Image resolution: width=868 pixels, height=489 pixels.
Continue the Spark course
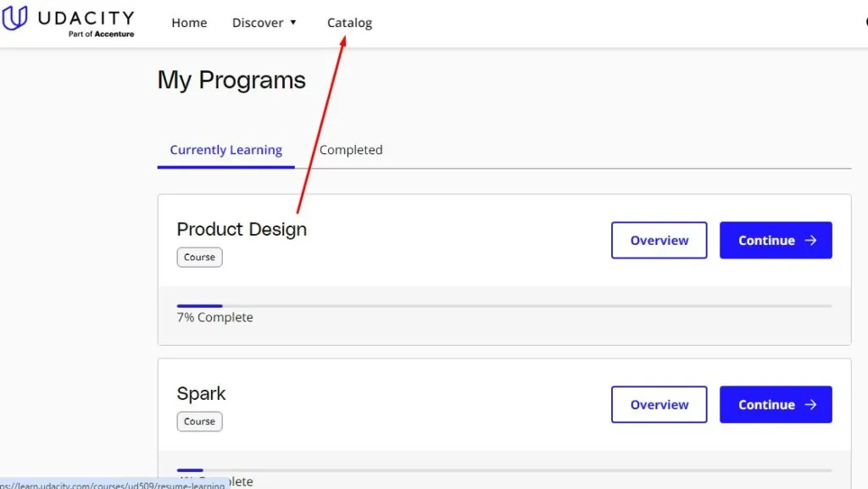(776, 404)
